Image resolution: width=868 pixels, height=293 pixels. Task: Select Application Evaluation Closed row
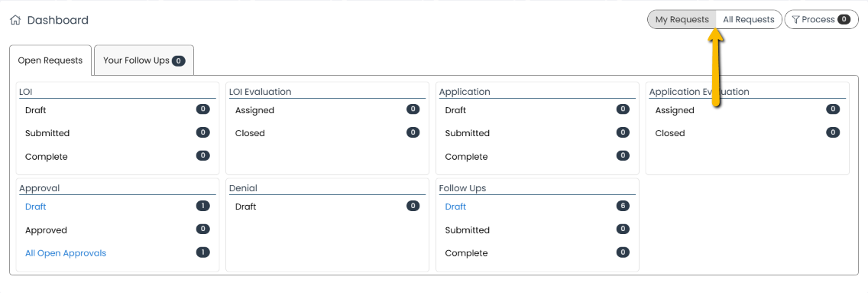(x=747, y=133)
